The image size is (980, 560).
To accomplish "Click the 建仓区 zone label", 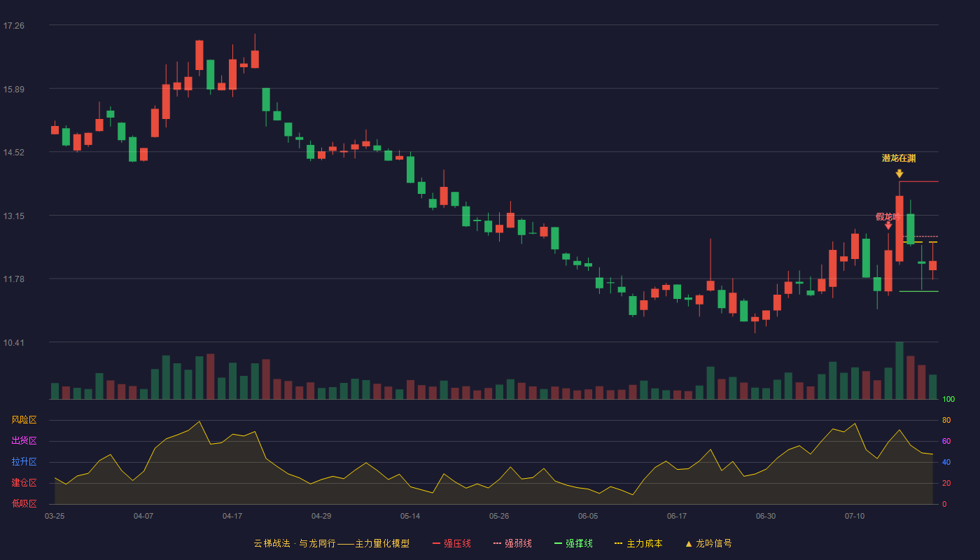I will pos(24,483).
